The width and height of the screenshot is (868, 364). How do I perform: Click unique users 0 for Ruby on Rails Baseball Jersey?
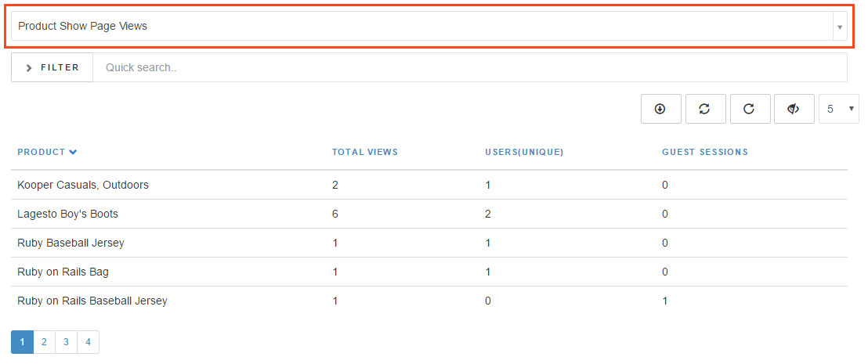coord(488,301)
